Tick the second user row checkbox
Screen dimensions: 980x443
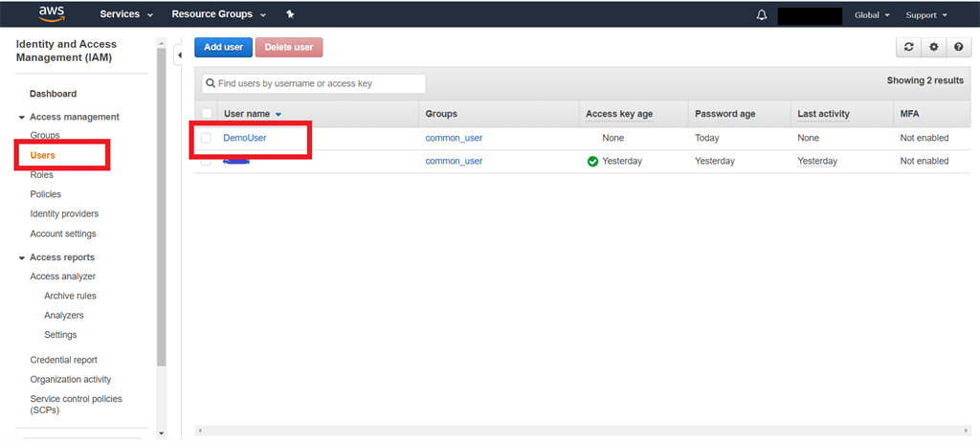tap(207, 161)
